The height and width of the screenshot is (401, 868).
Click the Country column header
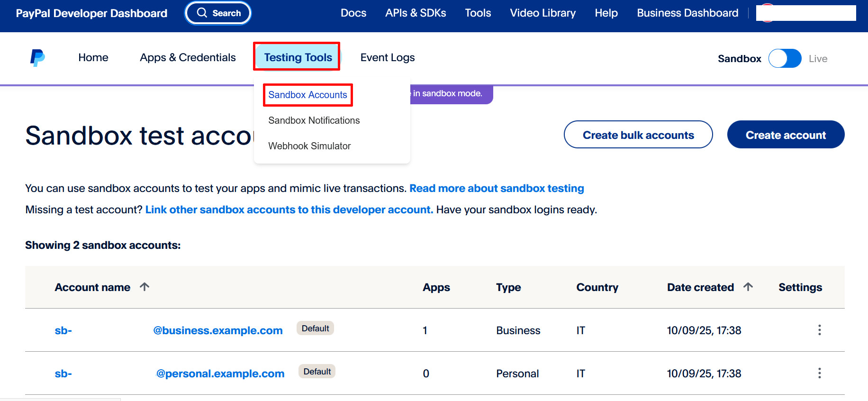597,287
